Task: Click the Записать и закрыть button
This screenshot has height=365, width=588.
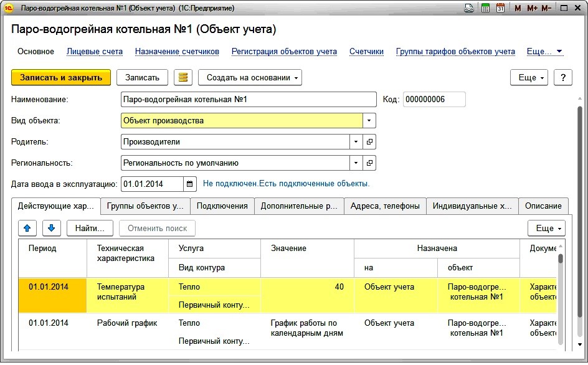Action: (x=60, y=77)
